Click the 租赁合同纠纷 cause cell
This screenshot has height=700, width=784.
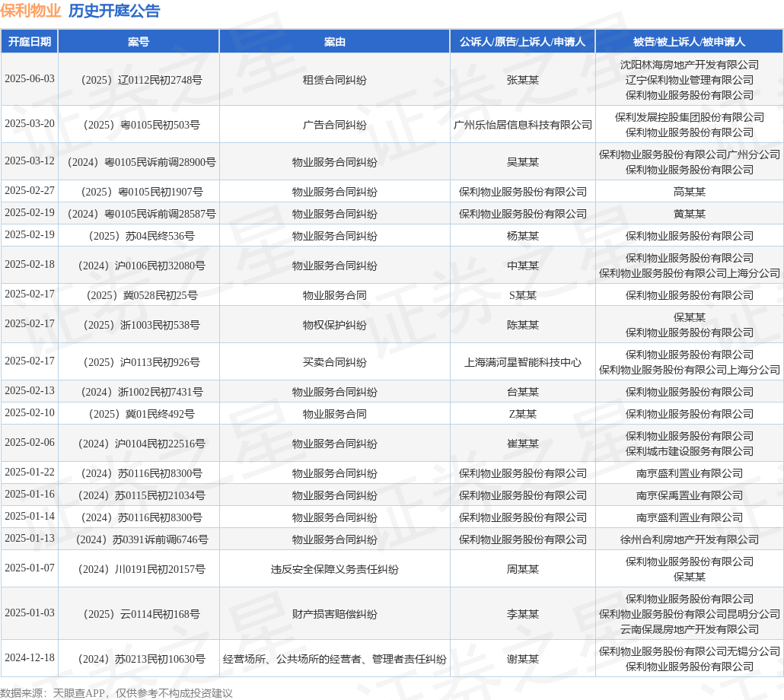tap(334, 80)
